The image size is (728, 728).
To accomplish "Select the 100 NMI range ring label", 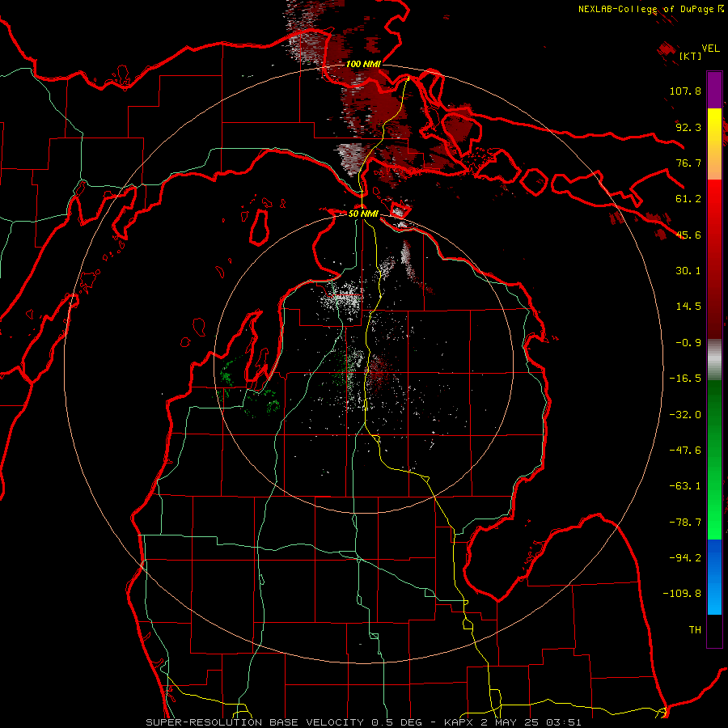I will coord(363,64).
